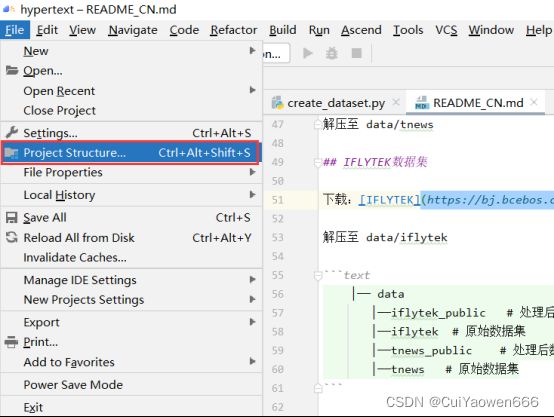Click the 'data/iflytek' text on line 53

407,237
